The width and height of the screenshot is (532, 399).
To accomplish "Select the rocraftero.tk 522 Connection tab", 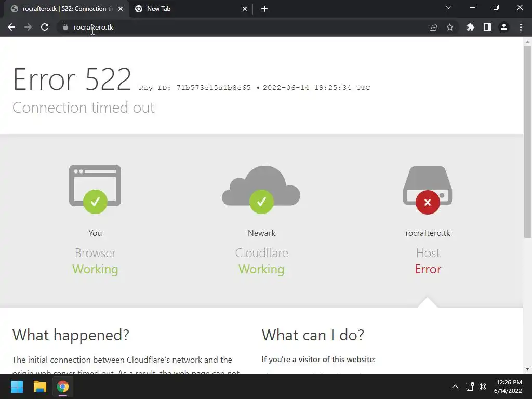I will 66,9.
